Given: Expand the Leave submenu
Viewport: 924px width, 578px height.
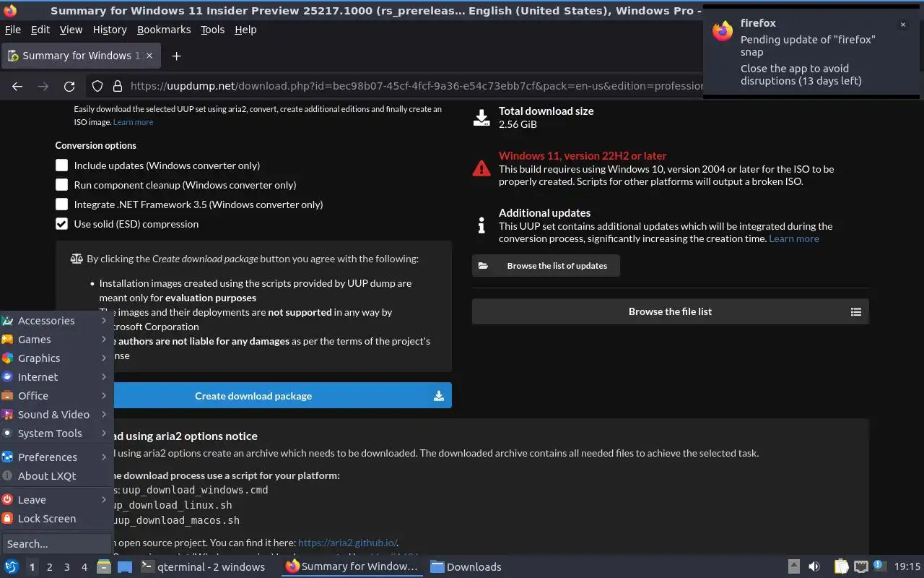Looking at the screenshot, I should pyautogui.click(x=55, y=500).
